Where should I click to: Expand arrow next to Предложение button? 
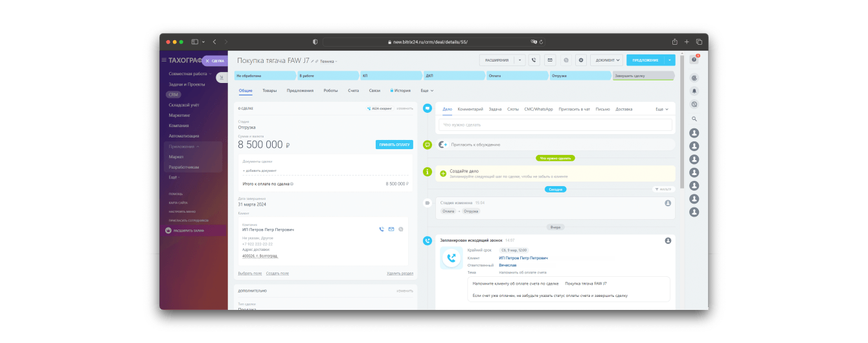click(670, 60)
